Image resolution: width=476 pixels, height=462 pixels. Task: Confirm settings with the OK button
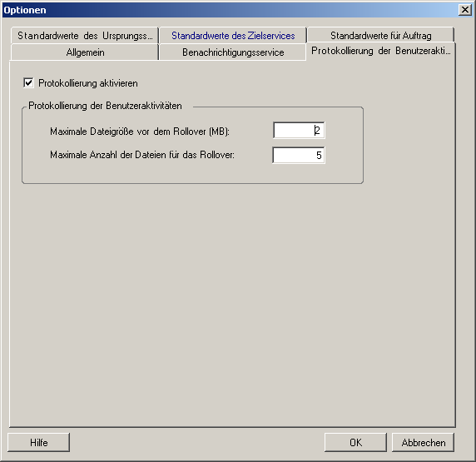click(355, 442)
